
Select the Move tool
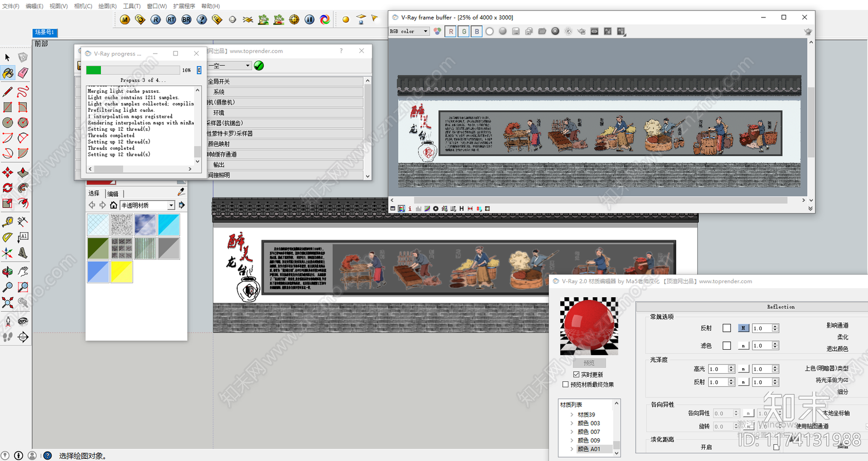coord(8,172)
